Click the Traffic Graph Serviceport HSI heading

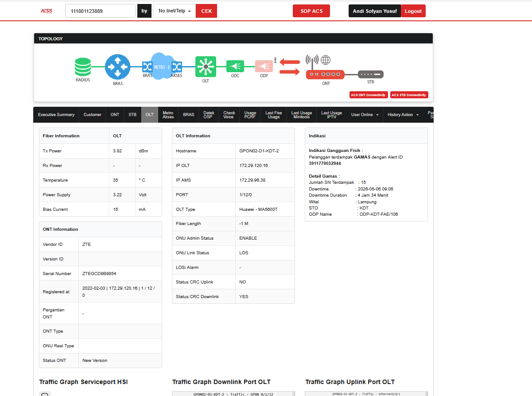[x=83, y=382]
